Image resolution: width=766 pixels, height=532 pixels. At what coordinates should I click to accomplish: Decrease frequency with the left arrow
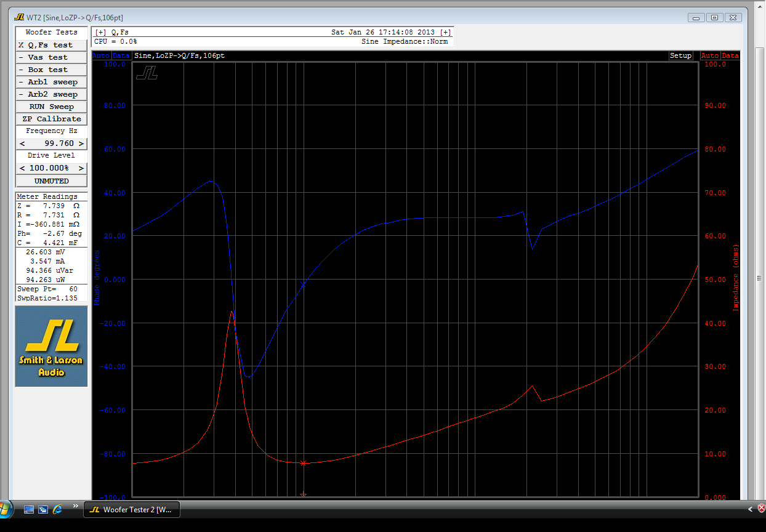[22, 143]
